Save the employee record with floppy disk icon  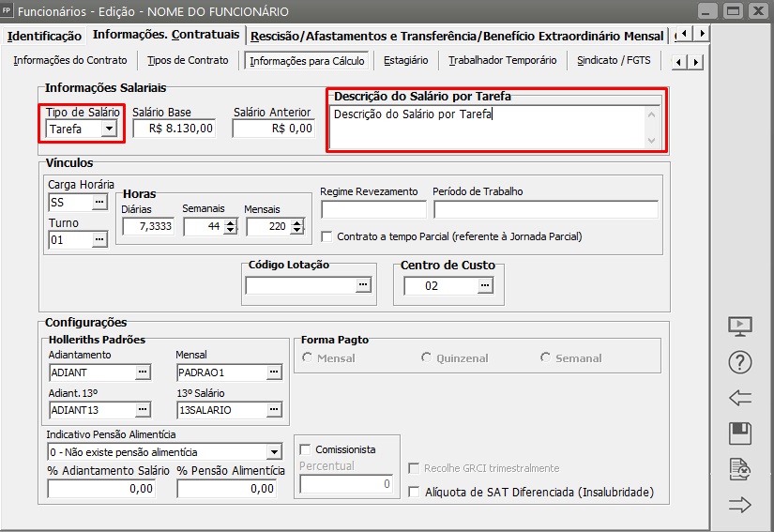tap(740, 433)
